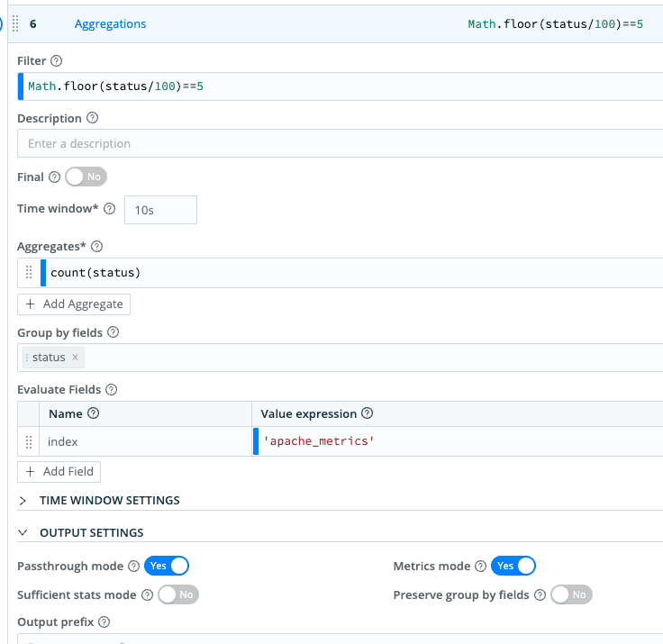Enable Preserve group by fields toggle
This screenshot has width=663, height=644.
click(571, 594)
